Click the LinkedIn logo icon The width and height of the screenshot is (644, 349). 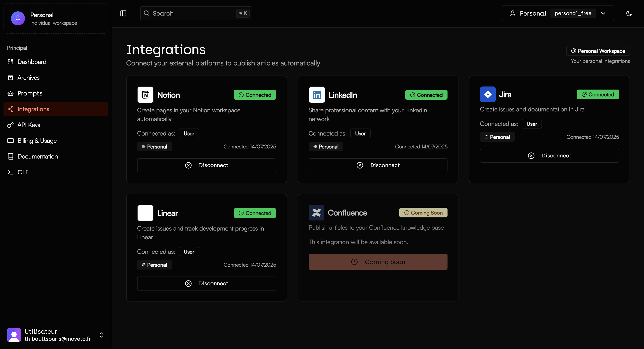point(317,95)
